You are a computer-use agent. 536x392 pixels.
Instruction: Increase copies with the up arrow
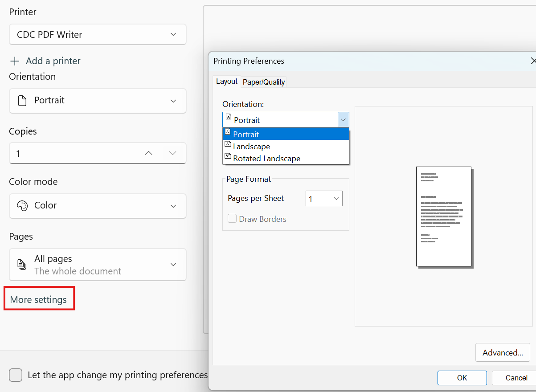[x=148, y=153]
